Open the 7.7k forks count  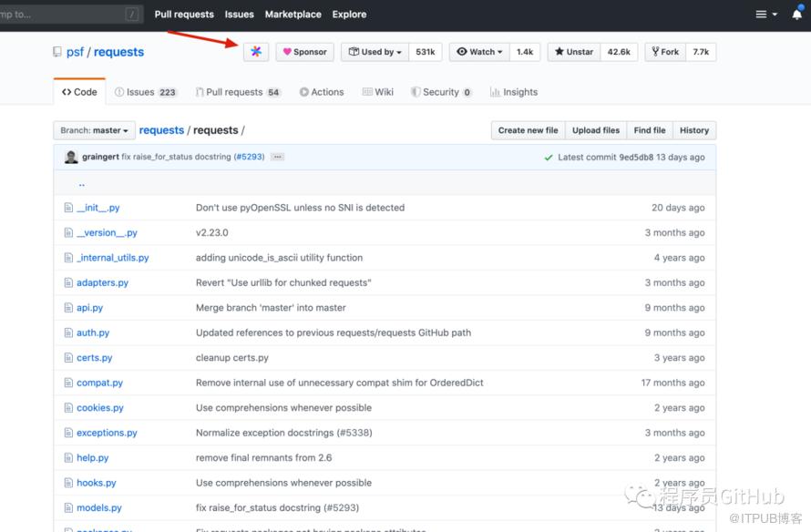(701, 52)
